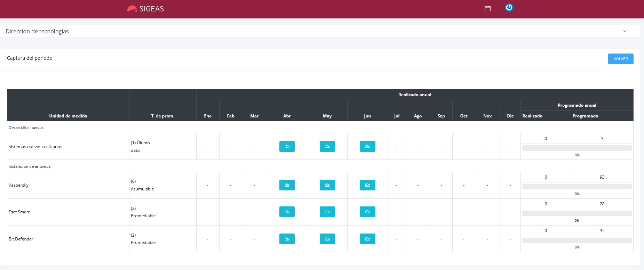This screenshot has height=270, width=644.
Task: Click the Bit Defender row label
Action: [x=21, y=239]
